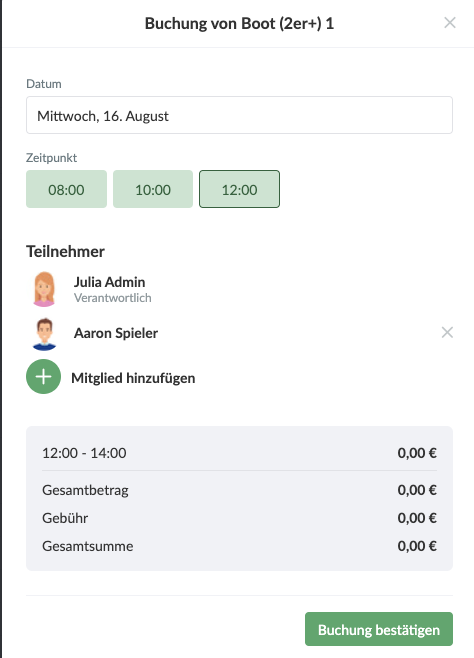Select the 12:00 time slot
Screen dimensions: 474x658
(239, 189)
